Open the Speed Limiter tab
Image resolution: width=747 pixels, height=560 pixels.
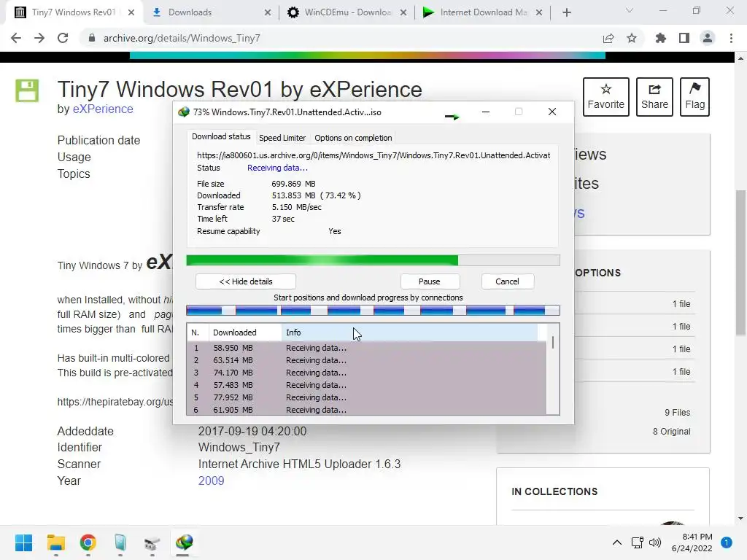tap(282, 138)
